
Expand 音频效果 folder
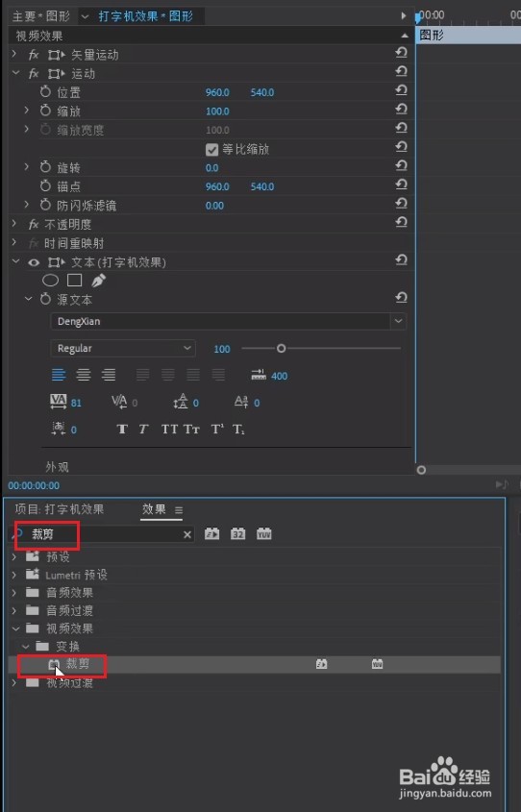[14, 593]
